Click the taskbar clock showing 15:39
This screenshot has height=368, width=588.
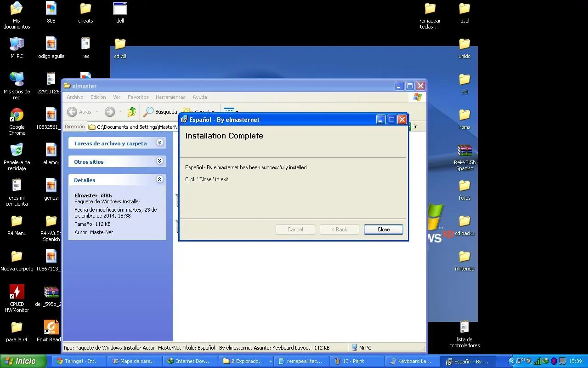click(575, 361)
